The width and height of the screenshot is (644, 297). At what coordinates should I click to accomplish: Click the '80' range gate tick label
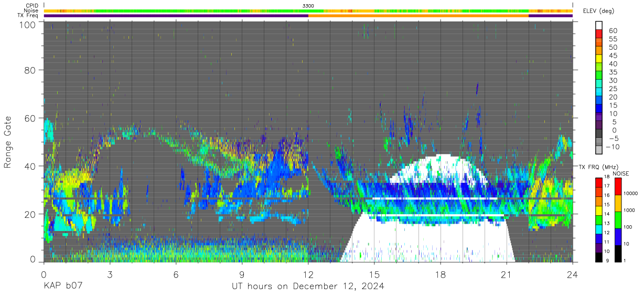tap(30, 70)
